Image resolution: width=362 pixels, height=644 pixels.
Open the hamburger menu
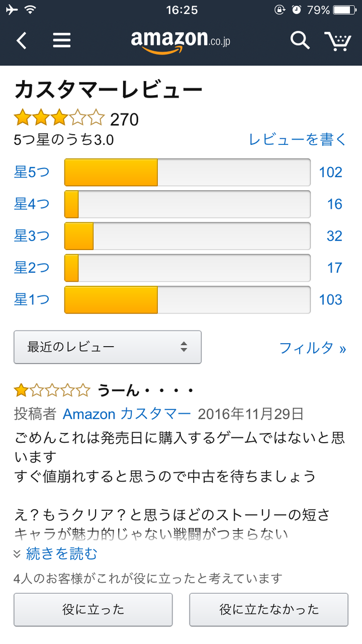(x=62, y=40)
